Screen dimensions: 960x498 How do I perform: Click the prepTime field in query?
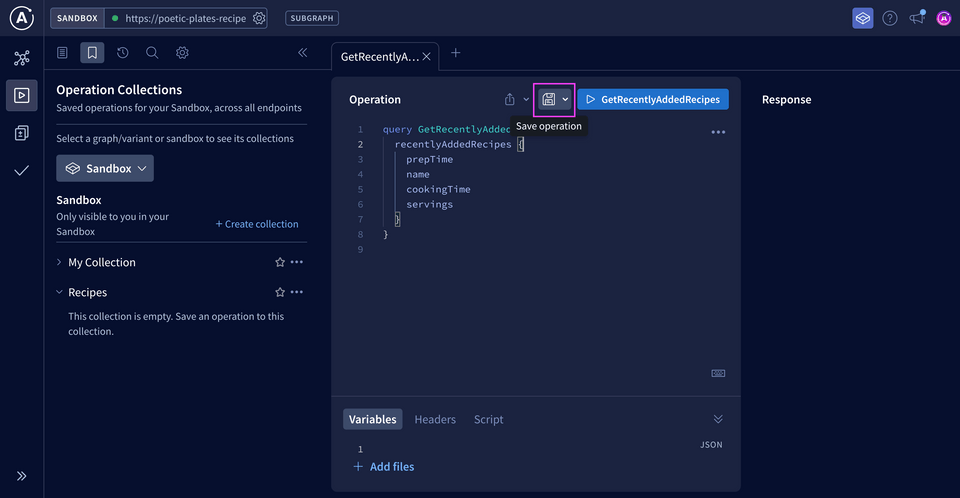[x=430, y=159]
